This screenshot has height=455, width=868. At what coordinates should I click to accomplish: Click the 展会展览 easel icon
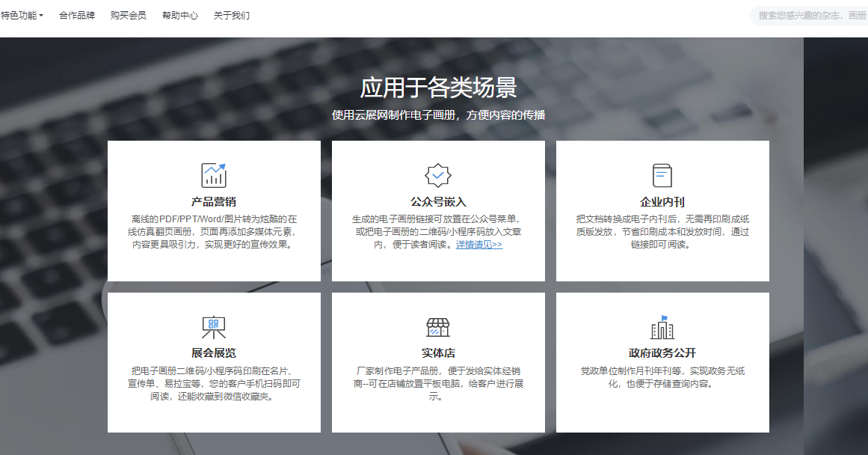coord(214,327)
